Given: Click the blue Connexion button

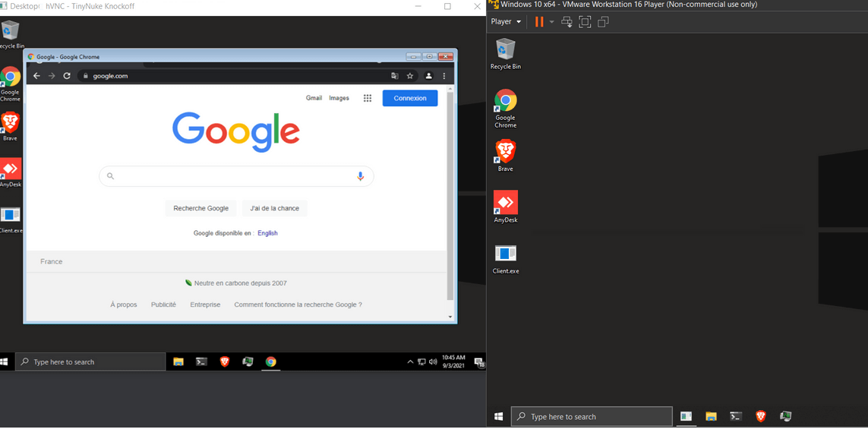Looking at the screenshot, I should (x=410, y=98).
